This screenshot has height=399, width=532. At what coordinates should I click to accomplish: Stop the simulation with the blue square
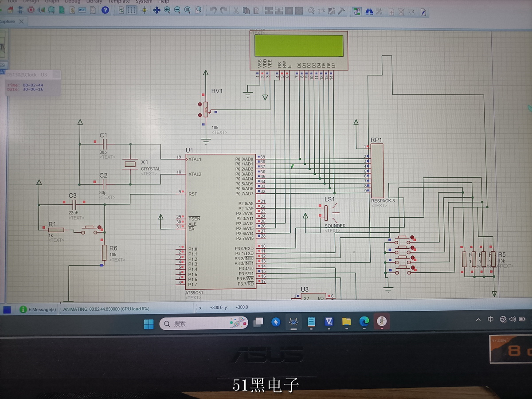[7, 309]
